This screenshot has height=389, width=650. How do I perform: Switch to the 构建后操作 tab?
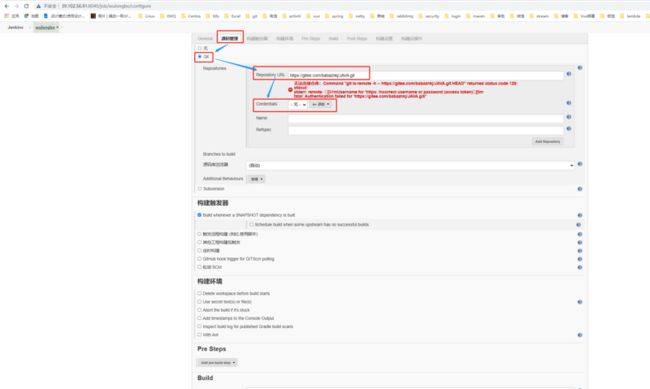point(411,39)
